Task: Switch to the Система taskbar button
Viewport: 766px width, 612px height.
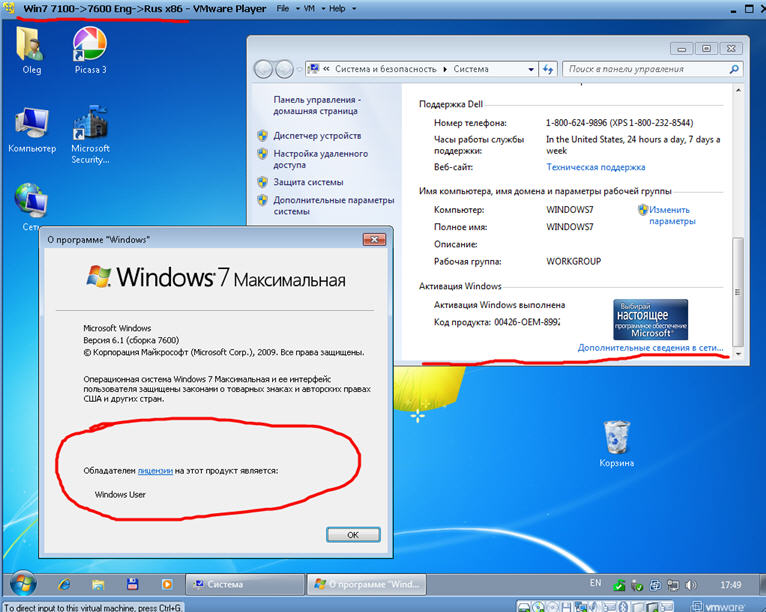Action: pos(244,584)
